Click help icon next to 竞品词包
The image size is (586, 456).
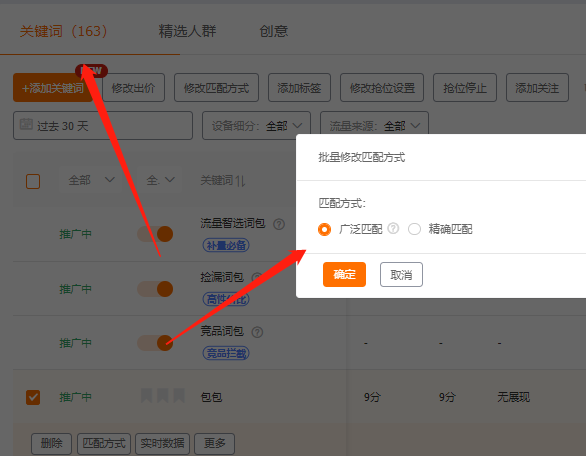(257, 332)
